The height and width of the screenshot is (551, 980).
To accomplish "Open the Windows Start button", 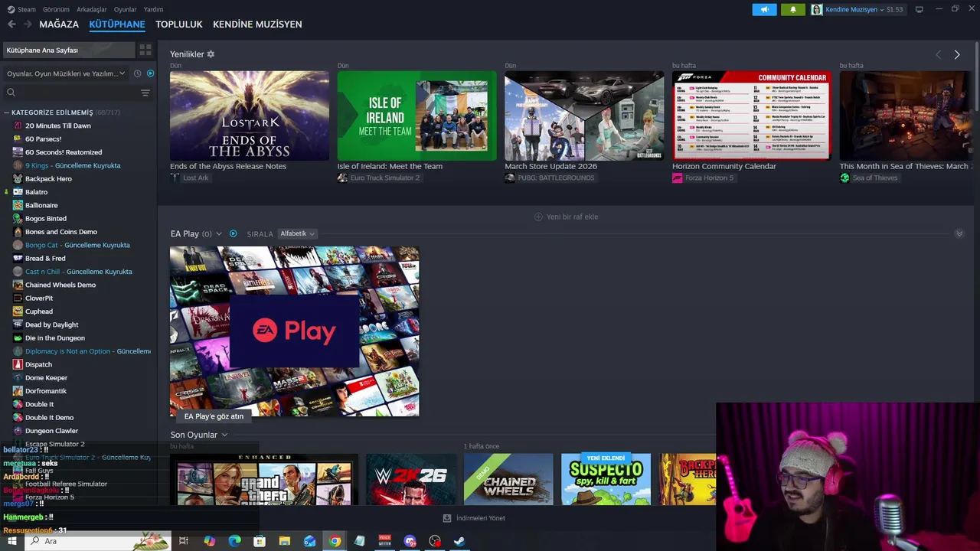I will coord(11,541).
